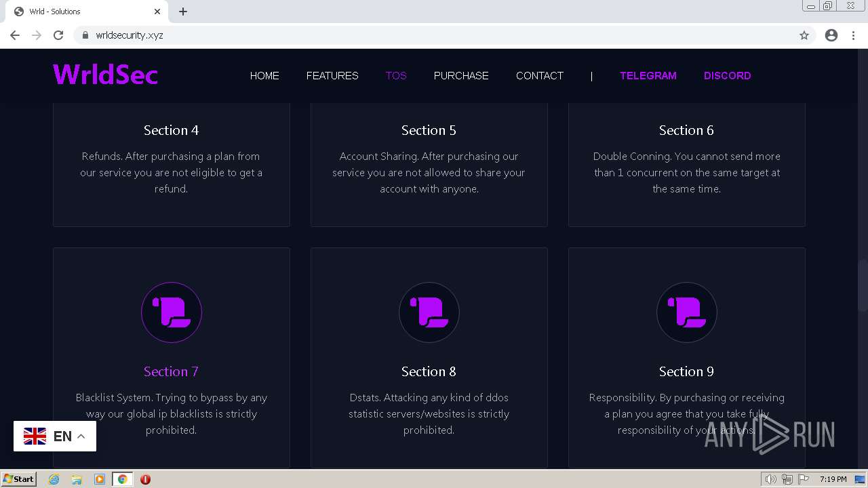Click the Account Sharing policy text
The image size is (868, 488).
coord(429,173)
